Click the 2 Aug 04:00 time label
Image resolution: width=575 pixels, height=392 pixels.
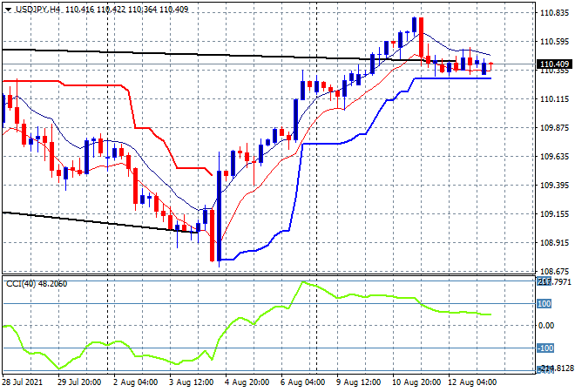point(136,382)
